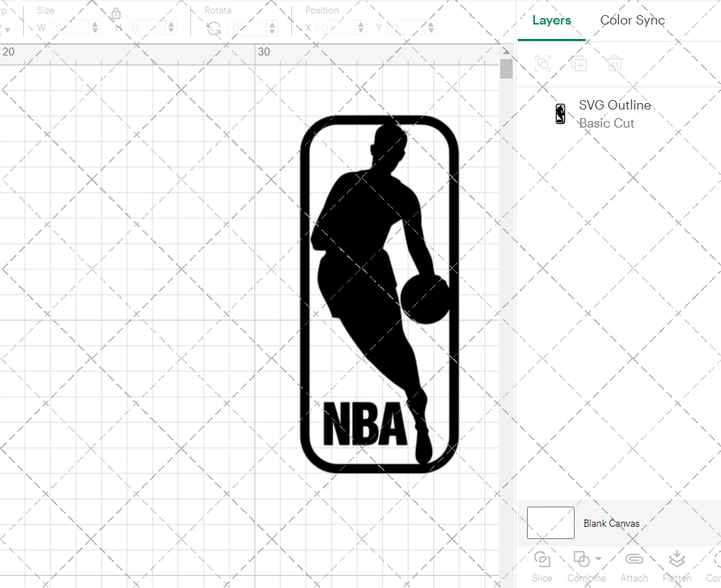Click the duplicate layer icon
721x588 pixels.
pyautogui.click(x=578, y=64)
